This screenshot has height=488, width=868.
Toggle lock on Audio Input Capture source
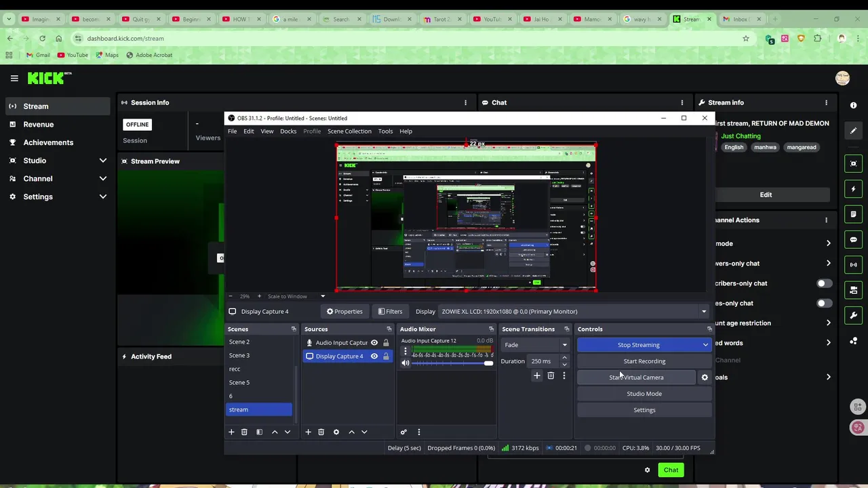point(386,343)
